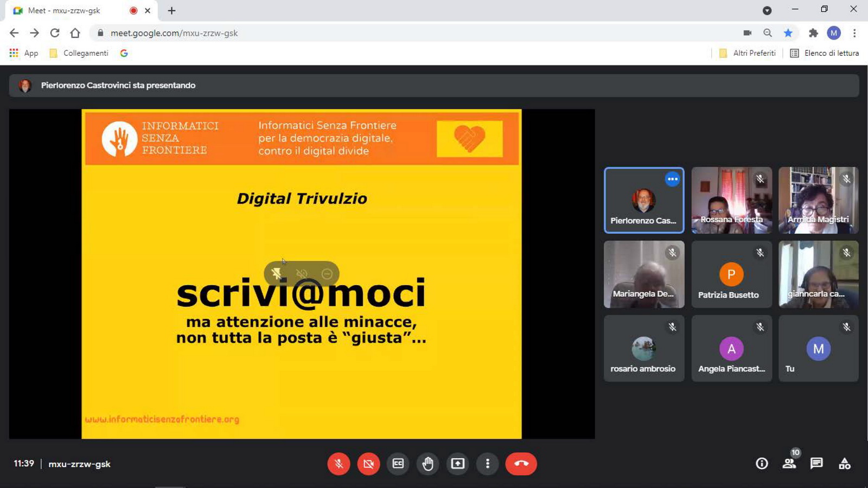Open Elenco di lettura reading list
This screenshot has height=488, width=868.
click(825, 53)
